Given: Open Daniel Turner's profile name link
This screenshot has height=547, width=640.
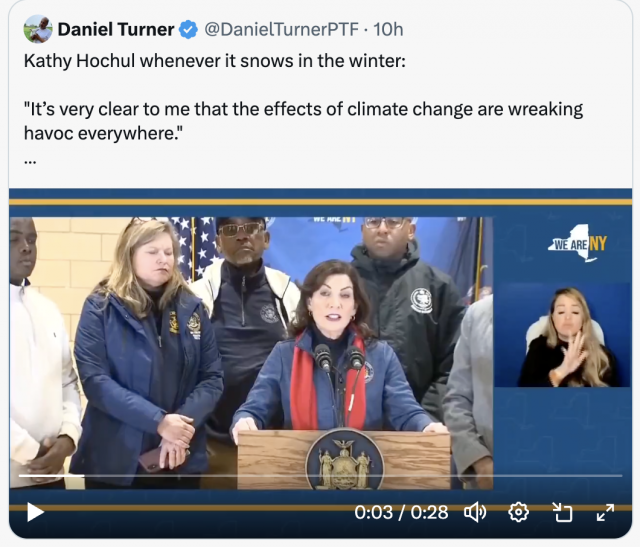Looking at the screenshot, I should coord(116,29).
